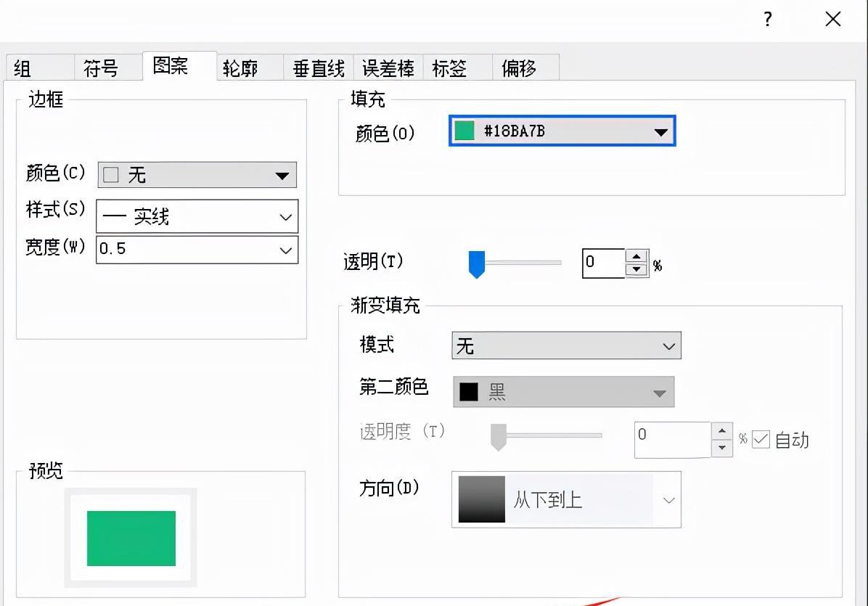Open the 垂直线 tab
Viewport: 868px width, 606px height.
point(319,68)
